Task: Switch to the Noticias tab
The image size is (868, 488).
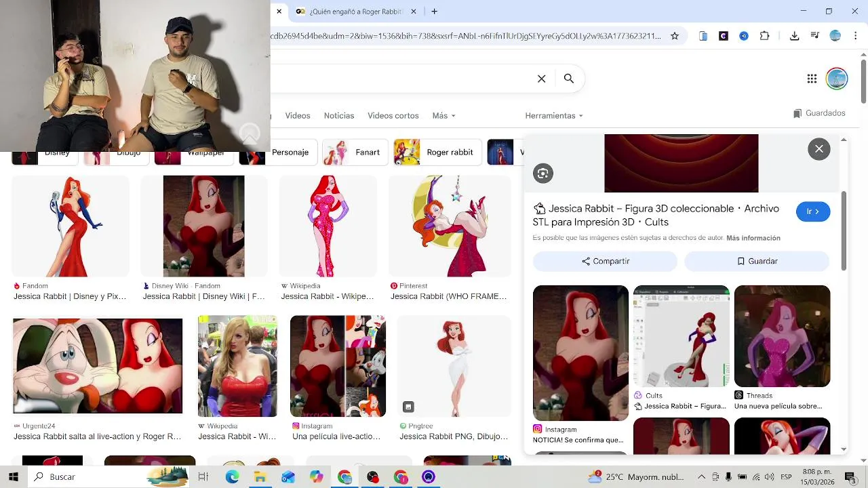Action: pos(339,116)
